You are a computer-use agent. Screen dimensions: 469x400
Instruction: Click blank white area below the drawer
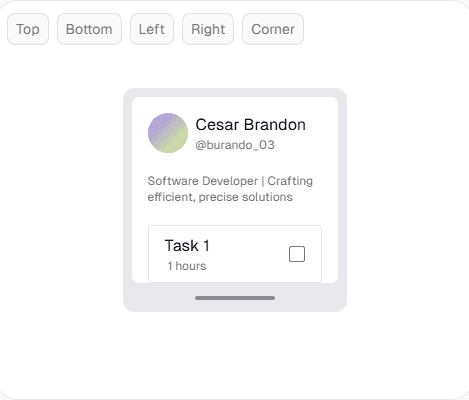coord(235,353)
